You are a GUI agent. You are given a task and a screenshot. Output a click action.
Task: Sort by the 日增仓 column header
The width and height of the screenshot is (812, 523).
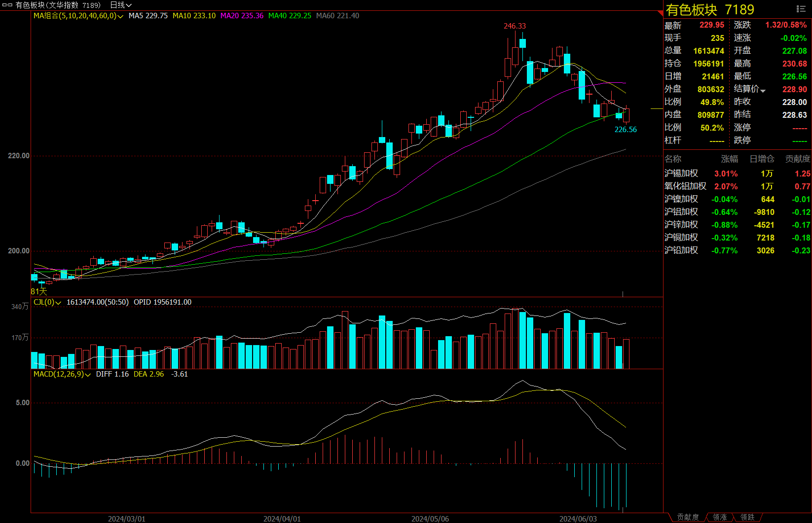point(762,159)
